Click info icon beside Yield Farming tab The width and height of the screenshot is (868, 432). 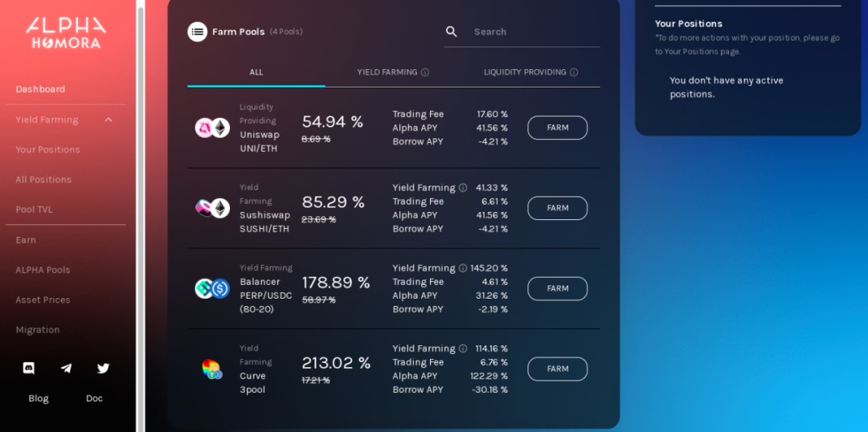point(424,72)
